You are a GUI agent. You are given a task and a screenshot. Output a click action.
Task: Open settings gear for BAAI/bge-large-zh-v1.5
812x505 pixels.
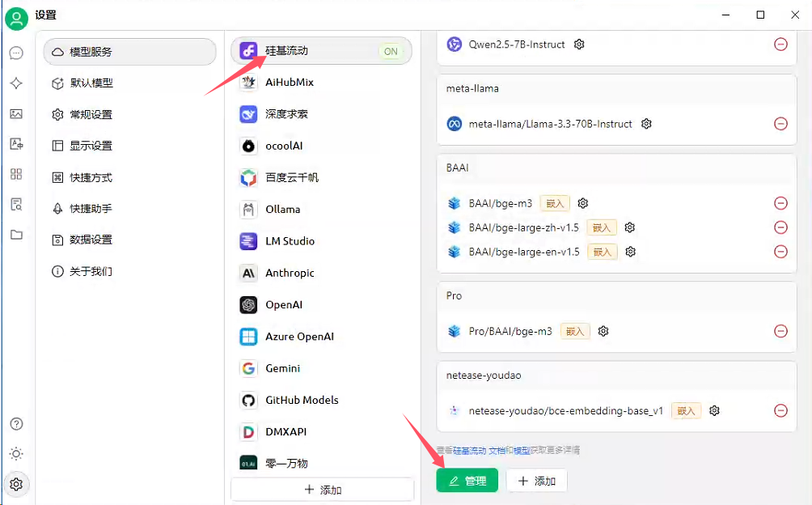pos(630,227)
